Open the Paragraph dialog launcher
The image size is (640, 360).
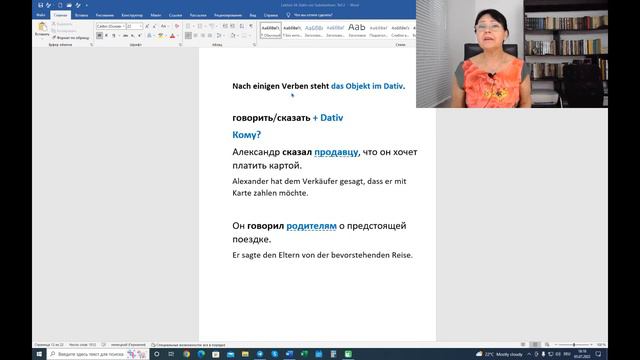tap(254, 45)
